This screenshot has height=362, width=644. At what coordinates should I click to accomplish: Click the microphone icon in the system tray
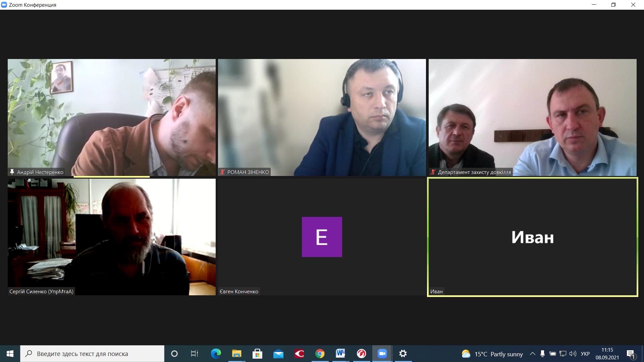point(542,354)
